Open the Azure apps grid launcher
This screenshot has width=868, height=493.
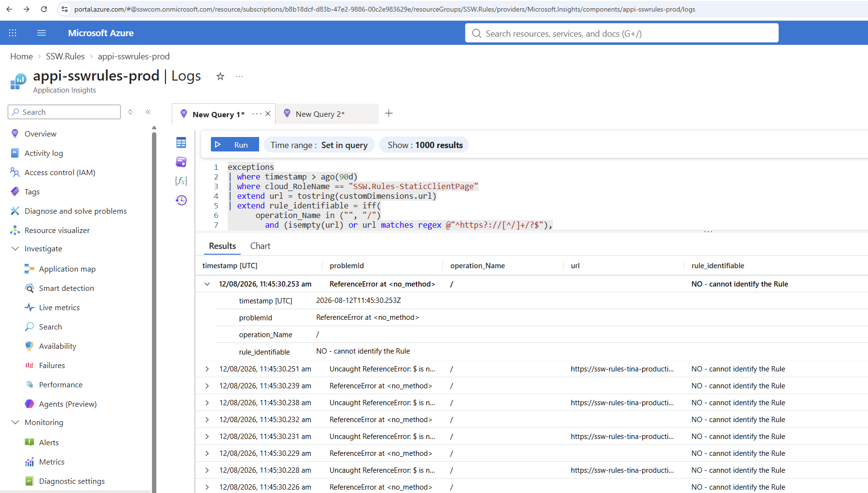13,33
